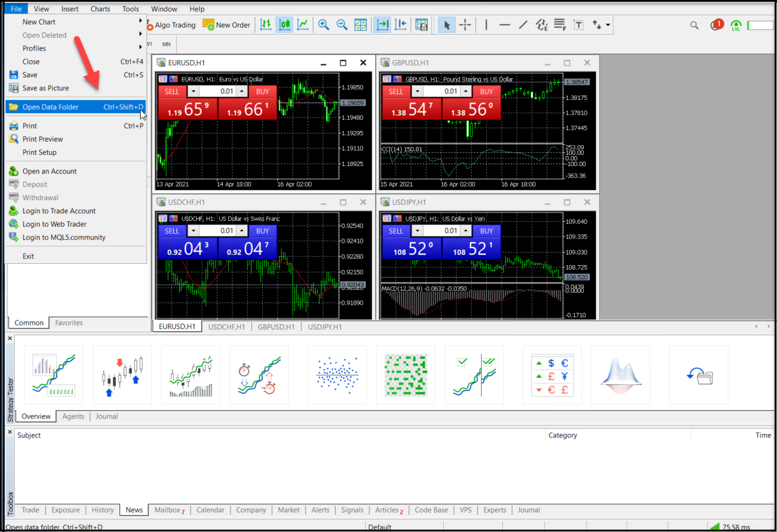
Task: Open the chart templates icon
Action: coord(421,25)
